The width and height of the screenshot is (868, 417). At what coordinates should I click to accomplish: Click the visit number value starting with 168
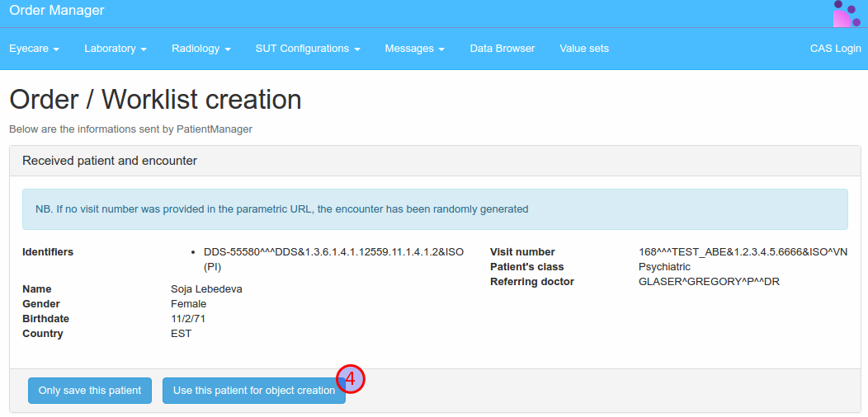[743, 252]
